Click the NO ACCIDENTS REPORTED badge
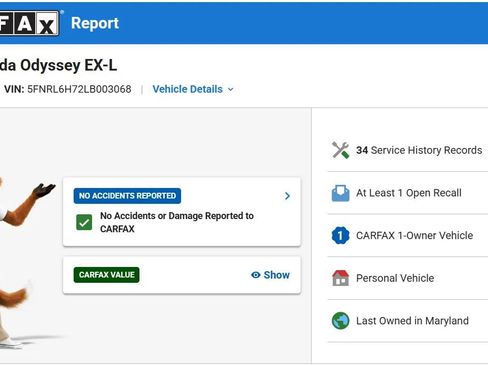Viewport: 488px width, 366px height. point(127,196)
